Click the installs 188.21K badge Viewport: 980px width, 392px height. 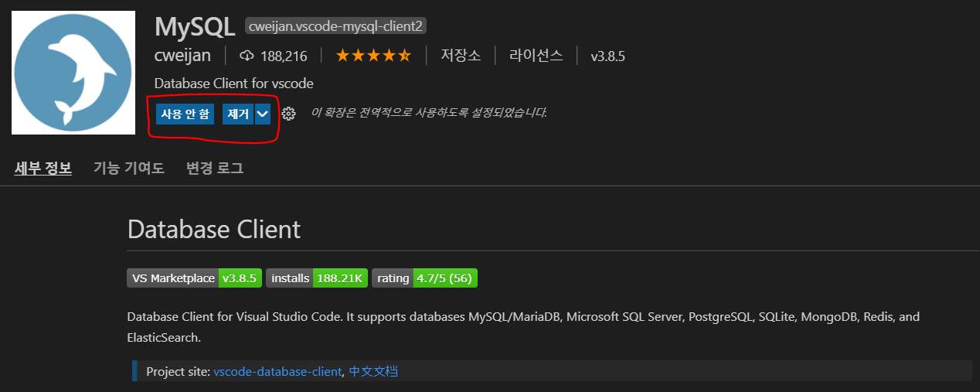(x=317, y=278)
